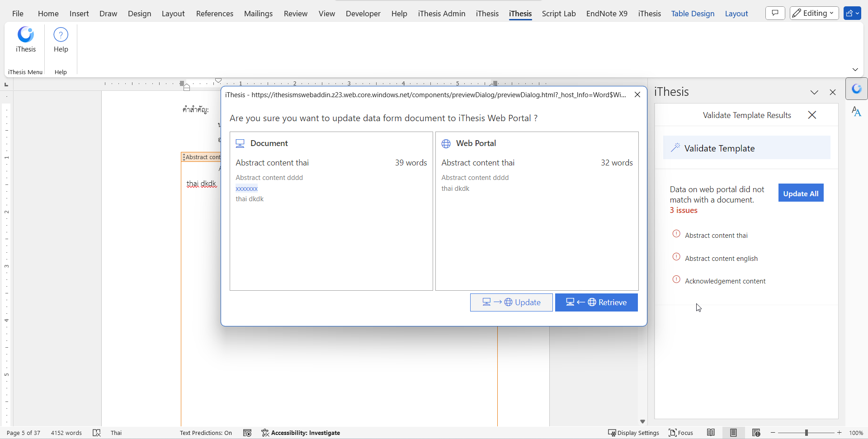Viewport: 868px width, 439px height.
Task: Open the View tab
Action: click(327, 14)
